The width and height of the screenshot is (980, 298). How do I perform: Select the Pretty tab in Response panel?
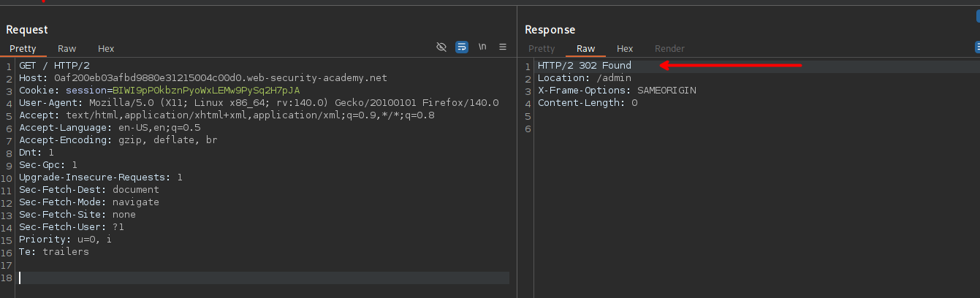[x=542, y=49]
